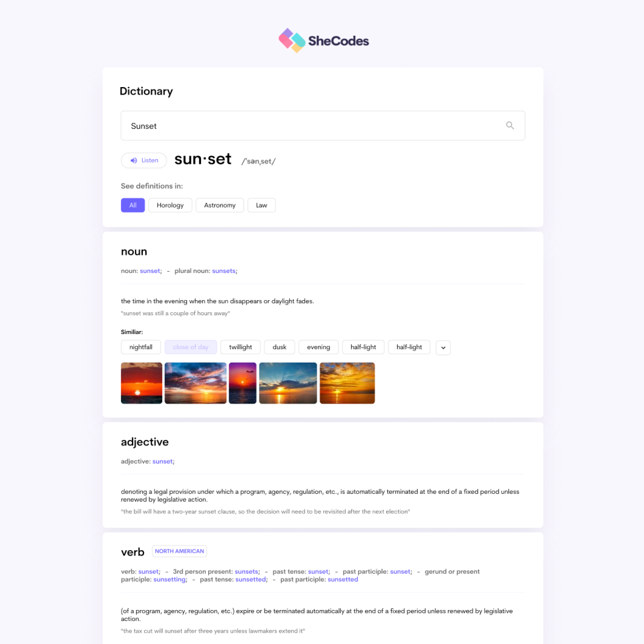Click the Law category filter button
Image resolution: width=644 pixels, height=644 pixels.
click(x=261, y=205)
